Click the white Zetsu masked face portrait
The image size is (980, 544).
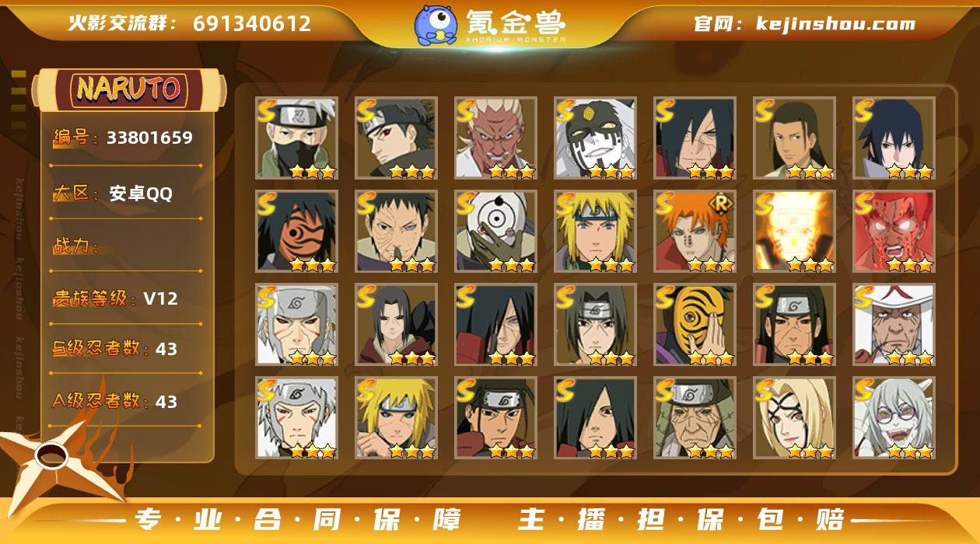(595, 138)
